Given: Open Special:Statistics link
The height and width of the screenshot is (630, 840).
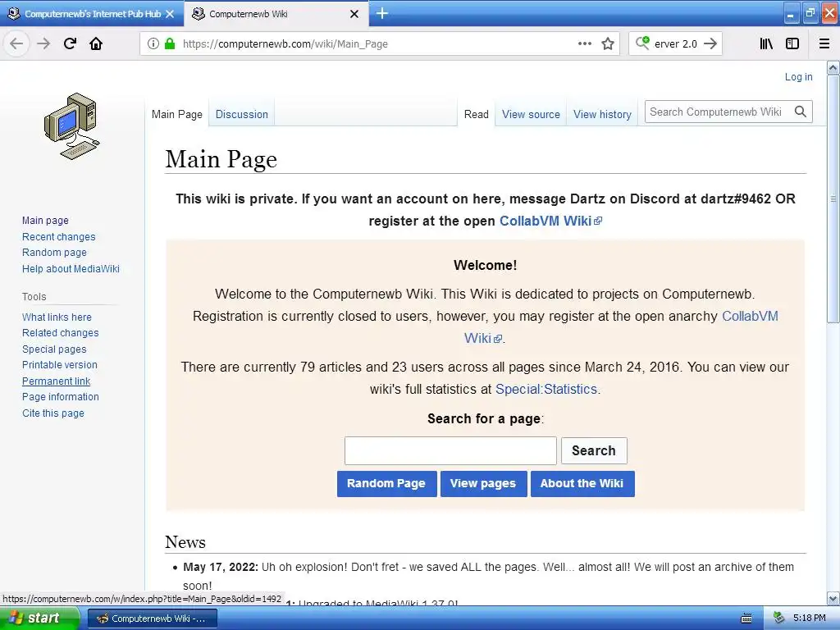Looking at the screenshot, I should [x=546, y=389].
